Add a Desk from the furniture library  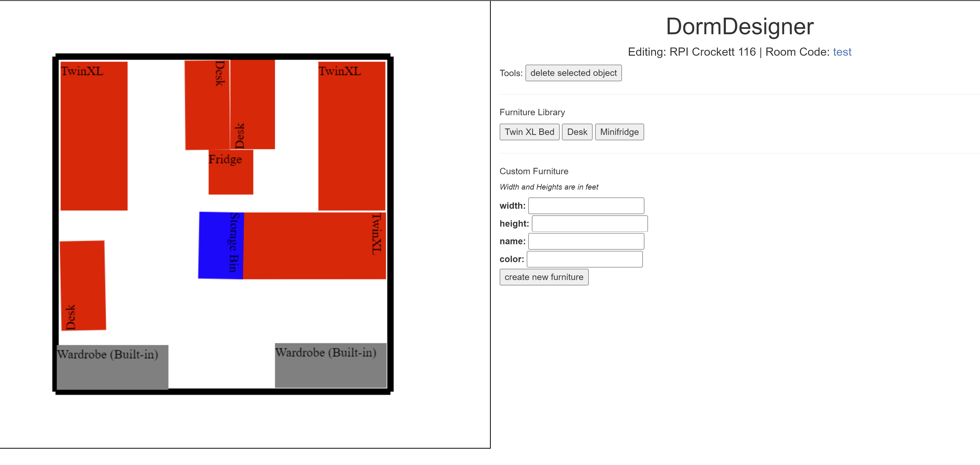click(577, 132)
